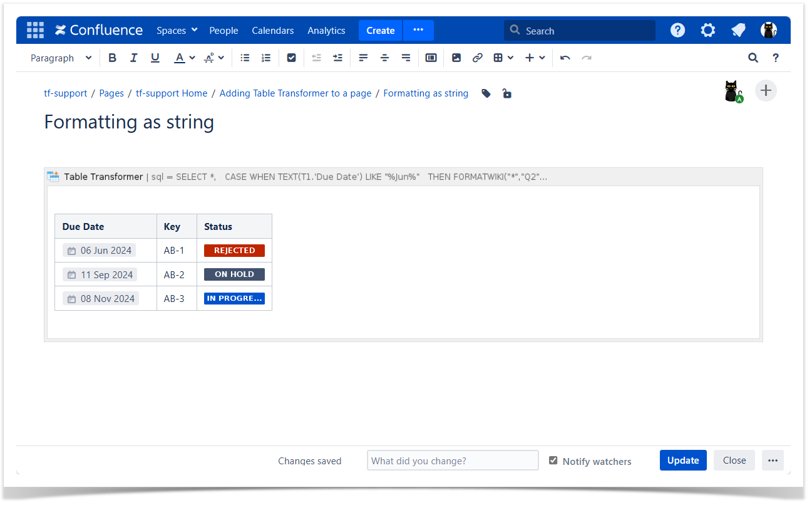Toggle the Notify watchers checkbox
Viewport: 812px width, 505px height.
[x=553, y=461]
